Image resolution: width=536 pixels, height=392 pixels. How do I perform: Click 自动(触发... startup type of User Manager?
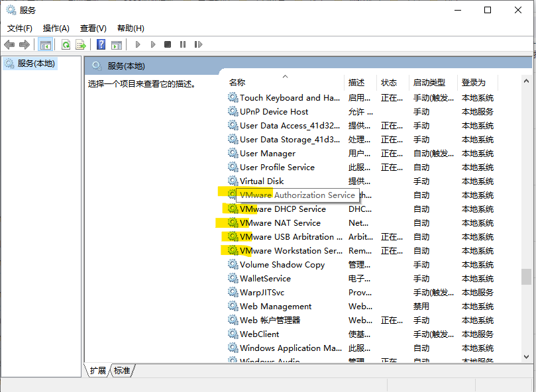pos(433,154)
